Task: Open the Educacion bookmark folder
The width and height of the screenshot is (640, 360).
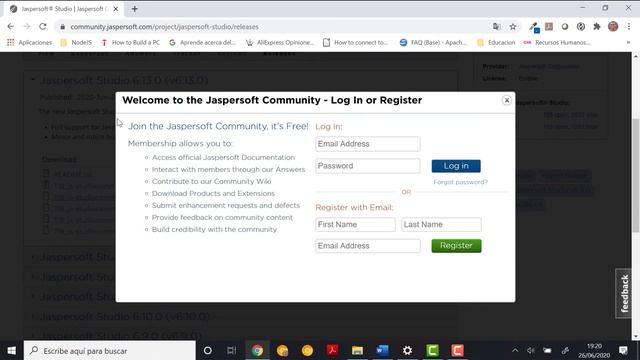Action: coord(496,42)
